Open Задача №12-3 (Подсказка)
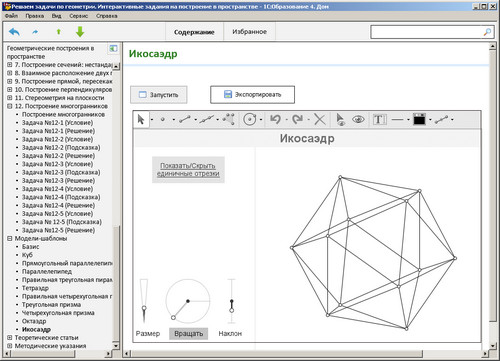 click(61, 172)
